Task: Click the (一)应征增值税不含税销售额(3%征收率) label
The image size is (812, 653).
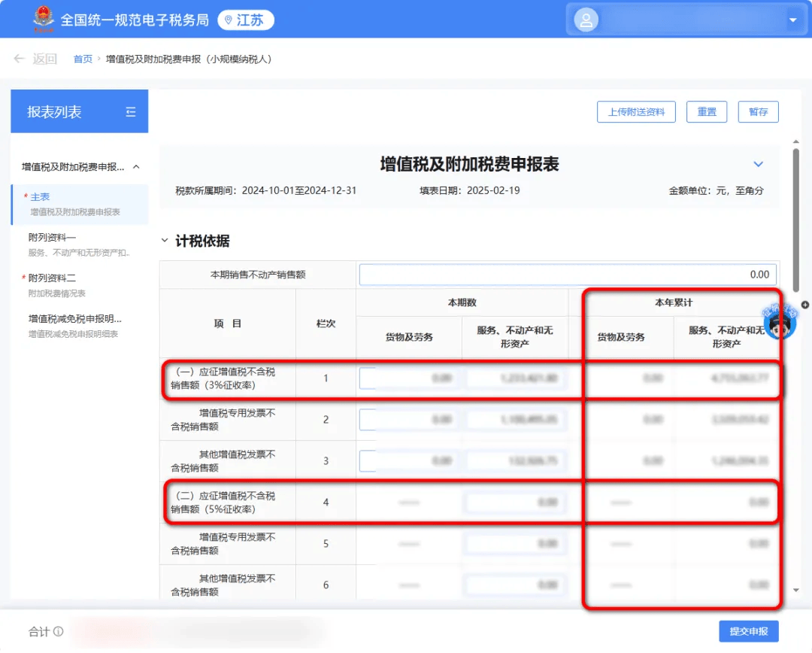Action: pos(224,379)
